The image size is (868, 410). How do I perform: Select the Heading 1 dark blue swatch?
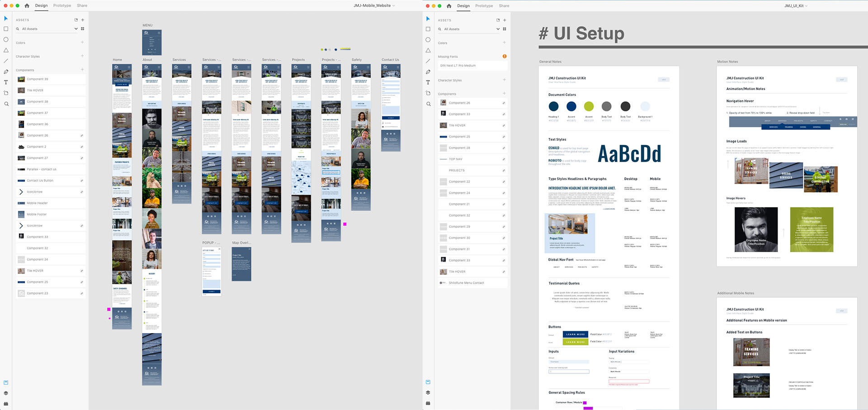[x=553, y=106]
